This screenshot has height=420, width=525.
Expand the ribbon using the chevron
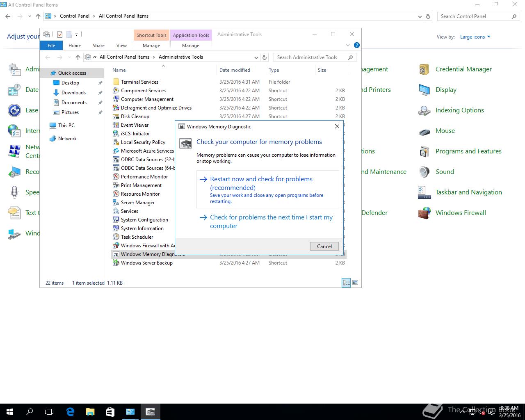coord(348,45)
